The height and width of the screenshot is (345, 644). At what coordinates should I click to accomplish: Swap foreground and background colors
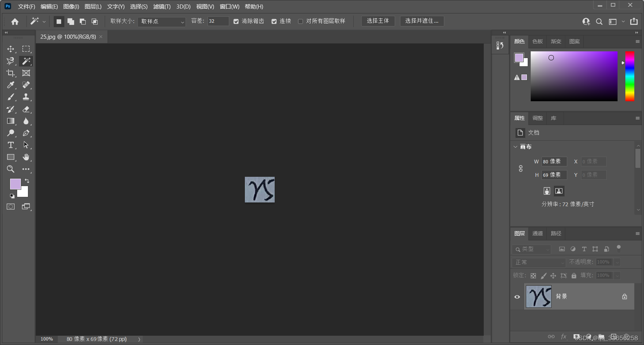(27, 181)
